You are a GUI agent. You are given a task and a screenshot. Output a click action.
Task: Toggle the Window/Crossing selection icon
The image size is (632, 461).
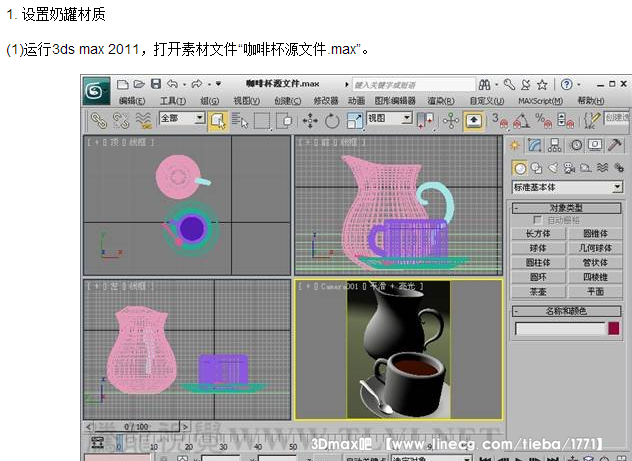284,120
